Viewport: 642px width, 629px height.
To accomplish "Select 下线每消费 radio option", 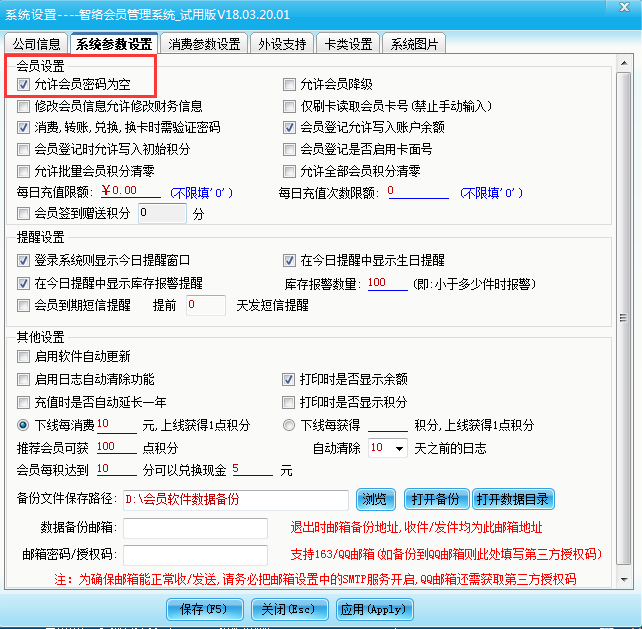I will click(23, 425).
